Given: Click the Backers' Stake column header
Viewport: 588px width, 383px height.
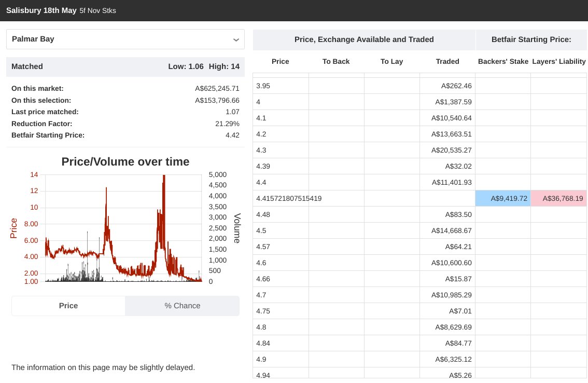Looking at the screenshot, I should [503, 62].
